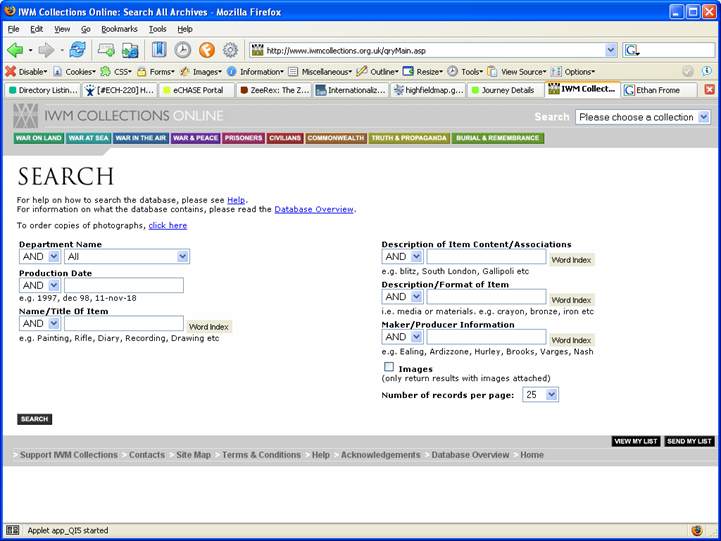Click the status bar Firefox icon
The width and height of the screenshot is (721, 541).
tap(697, 530)
